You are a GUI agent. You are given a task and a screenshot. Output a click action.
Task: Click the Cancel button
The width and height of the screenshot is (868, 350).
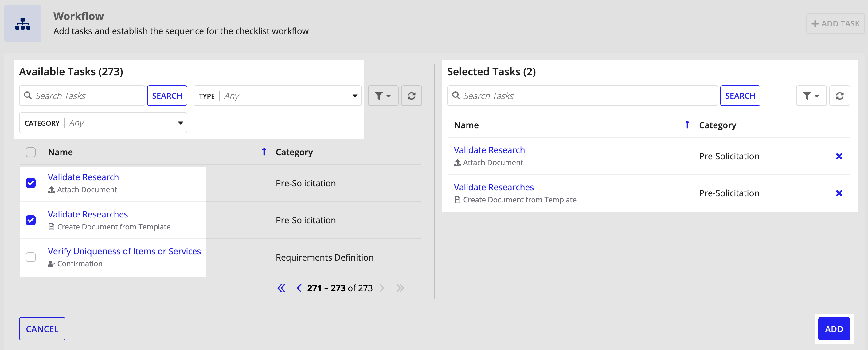coord(42,329)
